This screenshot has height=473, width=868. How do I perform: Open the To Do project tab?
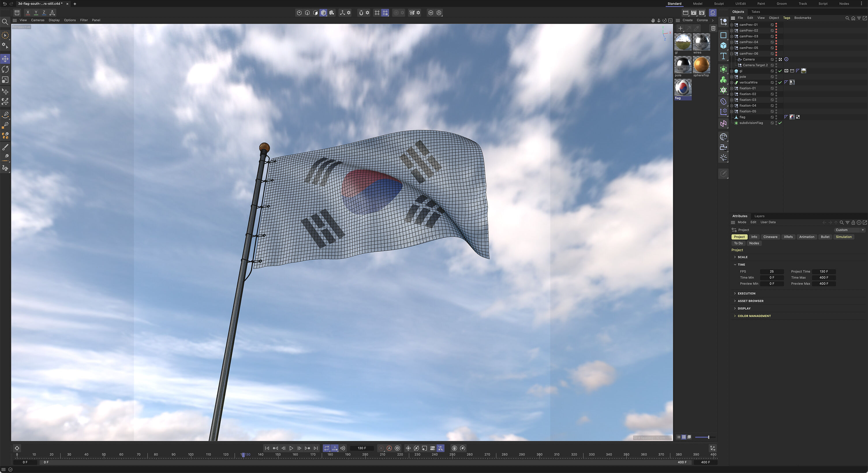click(x=738, y=244)
